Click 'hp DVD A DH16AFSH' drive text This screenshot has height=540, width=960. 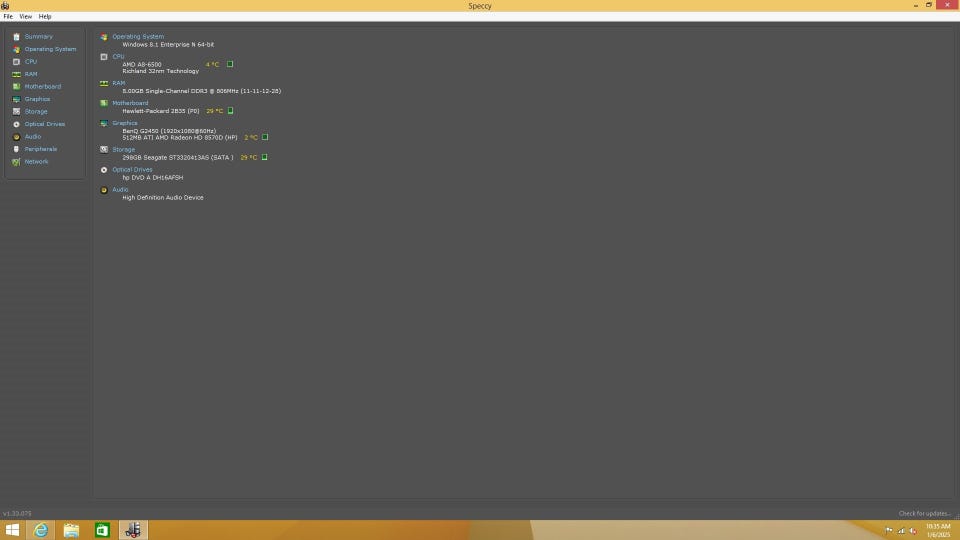(152, 178)
